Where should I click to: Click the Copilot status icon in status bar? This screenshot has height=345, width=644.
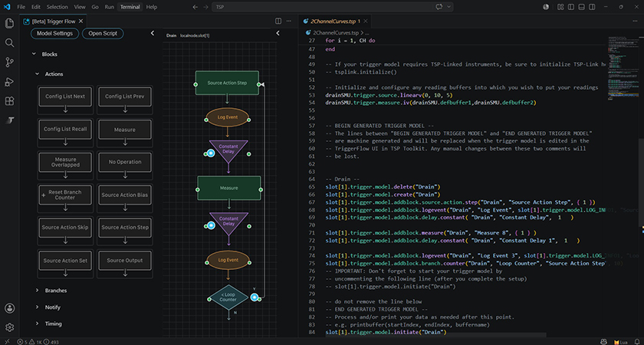(x=603, y=342)
